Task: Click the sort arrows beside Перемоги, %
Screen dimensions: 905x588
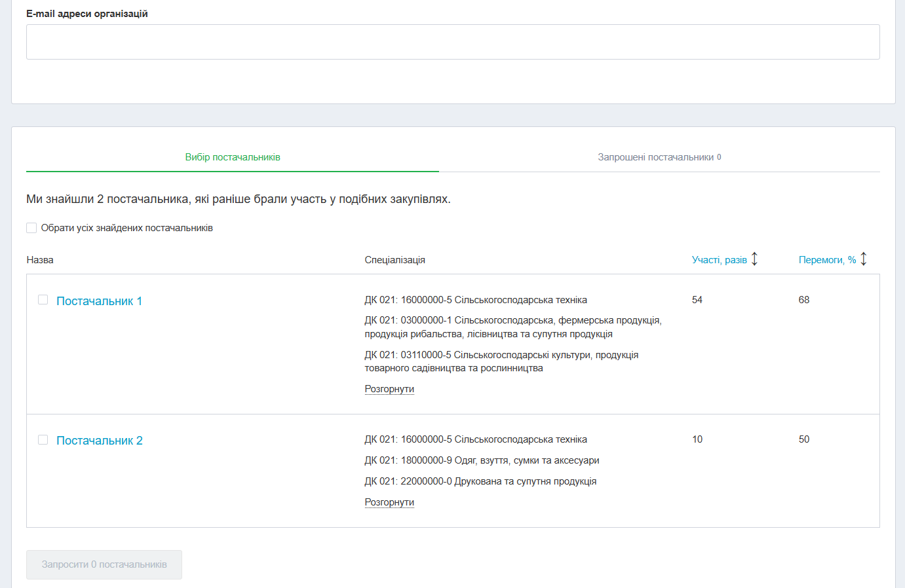Action: tap(864, 259)
